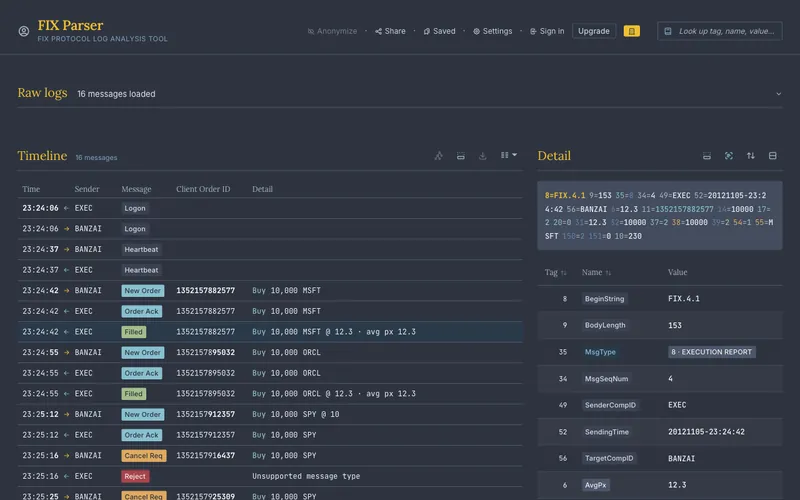This screenshot has width=800, height=500.
Task: Sort detail table by Name column
Action: pyautogui.click(x=596, y=272)
